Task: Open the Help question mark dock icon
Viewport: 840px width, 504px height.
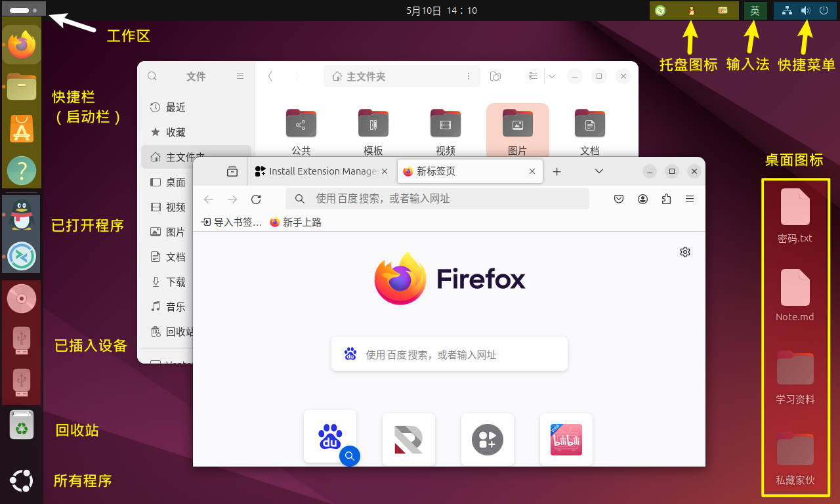Action: 22,171
